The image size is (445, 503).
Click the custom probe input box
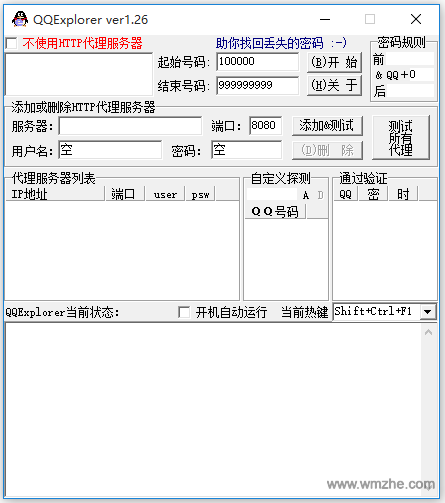(x=272, y=194)
